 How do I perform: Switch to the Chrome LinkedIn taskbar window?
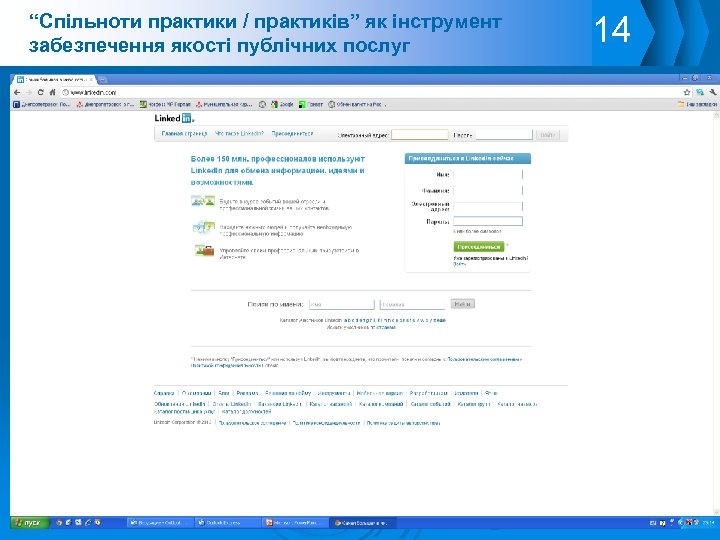click(364, 523)
